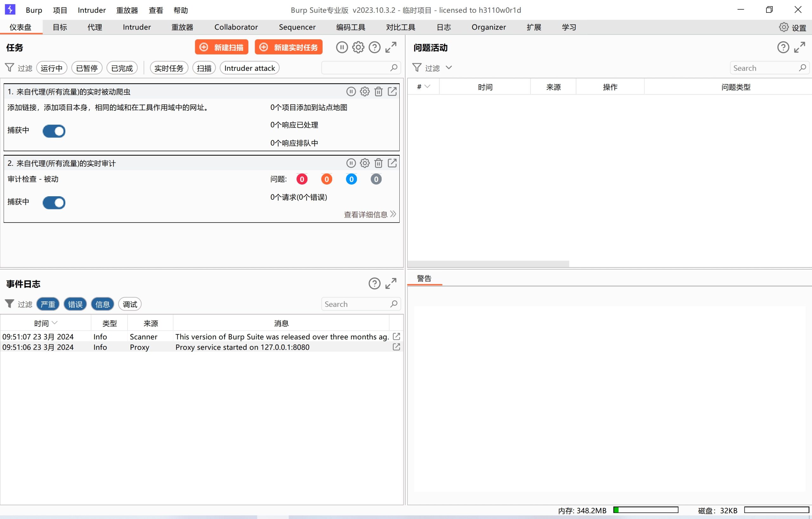Toggle the 已暂停 task filter

click(x=87, y=68)
